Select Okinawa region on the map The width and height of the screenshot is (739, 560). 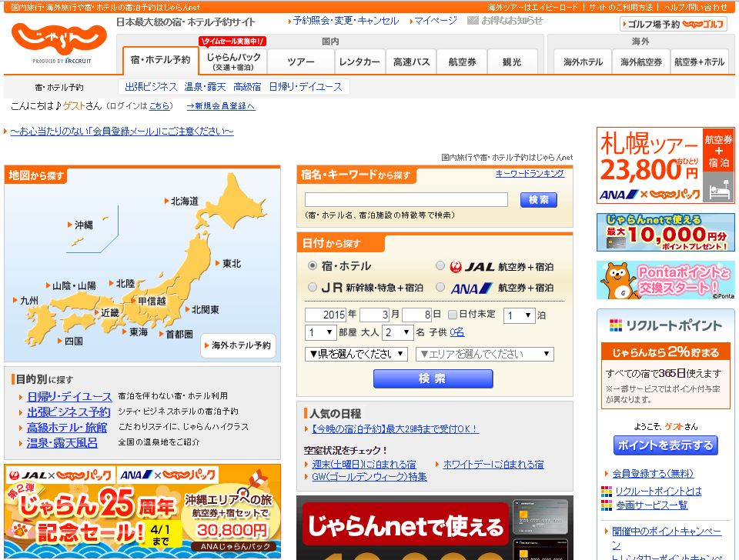pyautogui.click(x=83, y=225)
